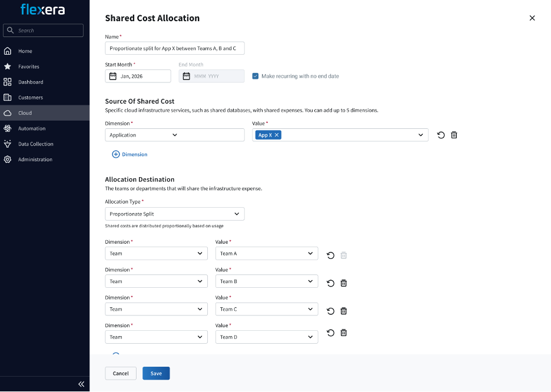Delete the Application source dimension row
This screenshot has width=551, height=392.
[454, 135]
